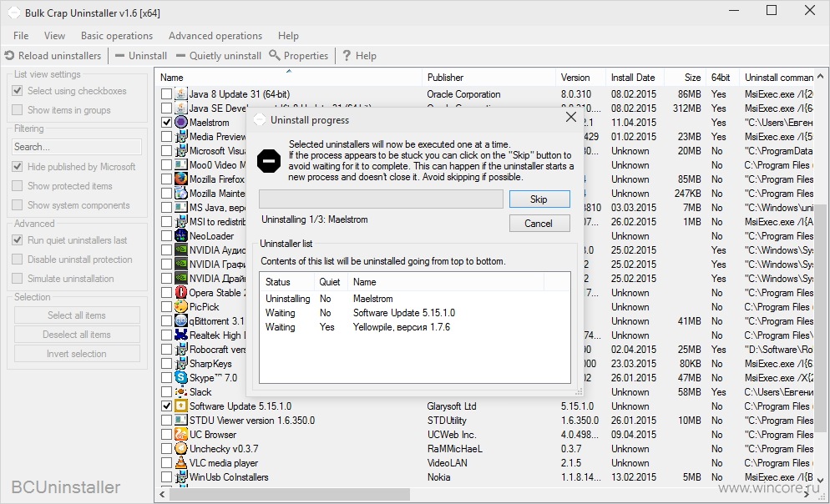Click the qBittorrent app icon
Image resolution: width=830 pixels, height=504 pixels.
click(181, 321)
